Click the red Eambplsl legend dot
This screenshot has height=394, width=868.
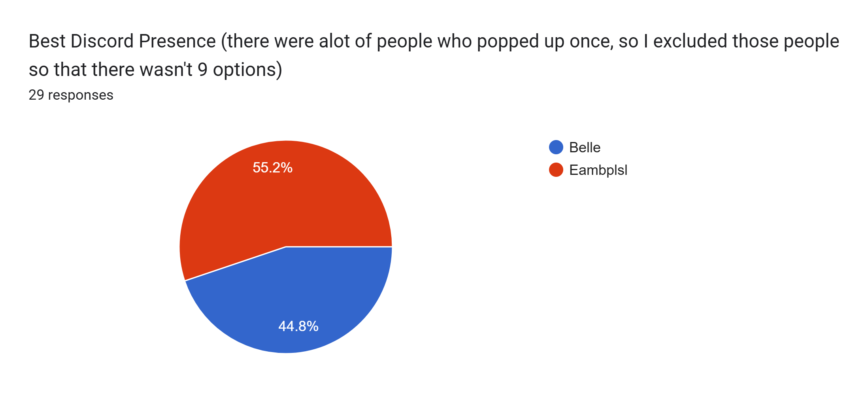click(556, 170)
